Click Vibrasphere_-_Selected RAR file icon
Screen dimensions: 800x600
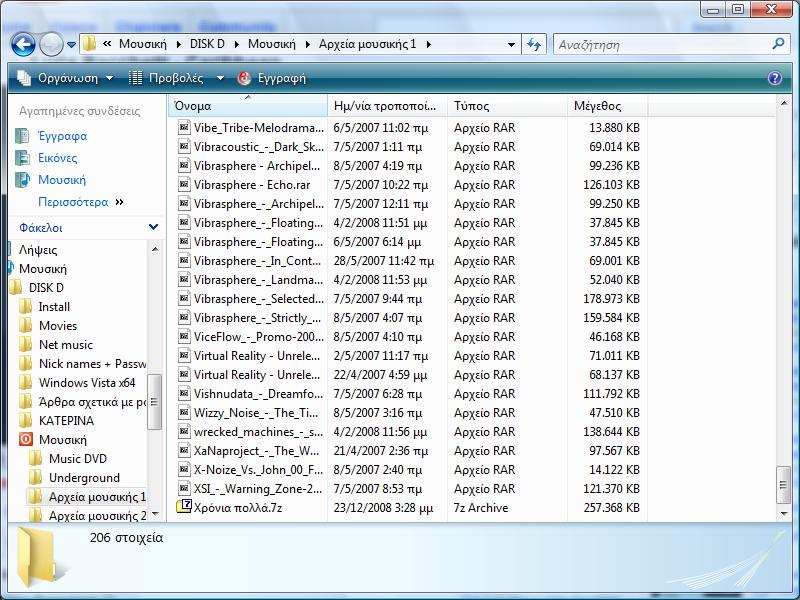point(184,298)
